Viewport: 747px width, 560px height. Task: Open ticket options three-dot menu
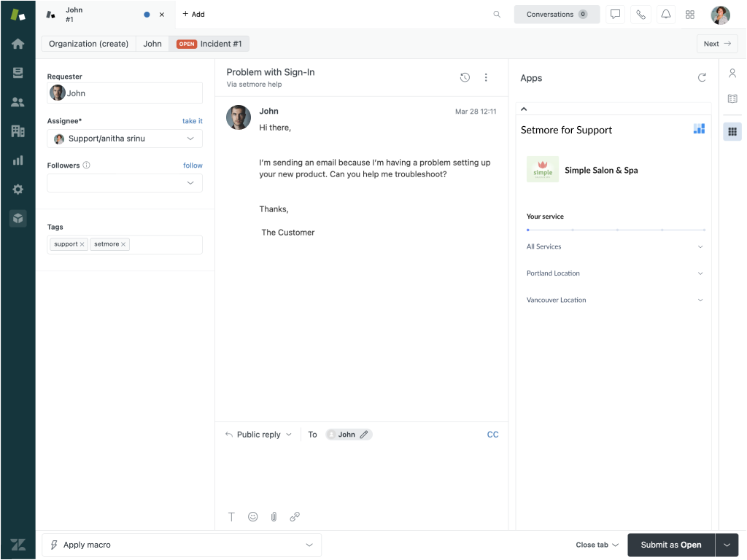[x=486, y=77]
